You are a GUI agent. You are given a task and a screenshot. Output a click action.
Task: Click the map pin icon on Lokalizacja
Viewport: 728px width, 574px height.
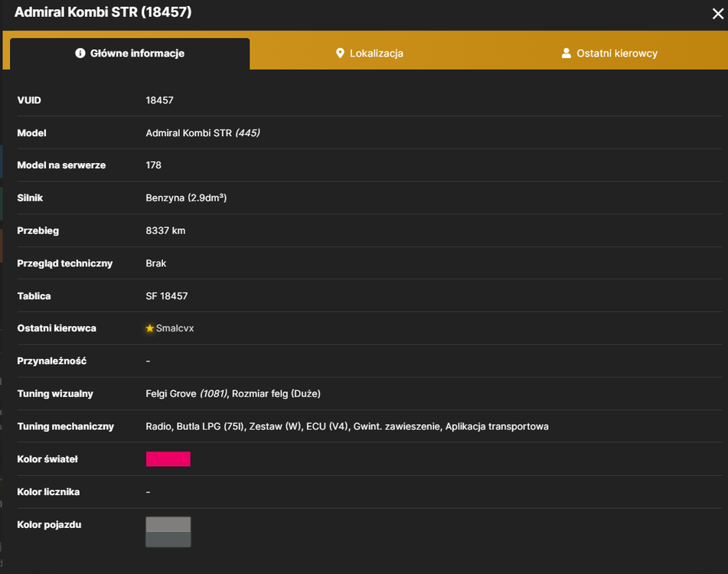tap(340, 54)
